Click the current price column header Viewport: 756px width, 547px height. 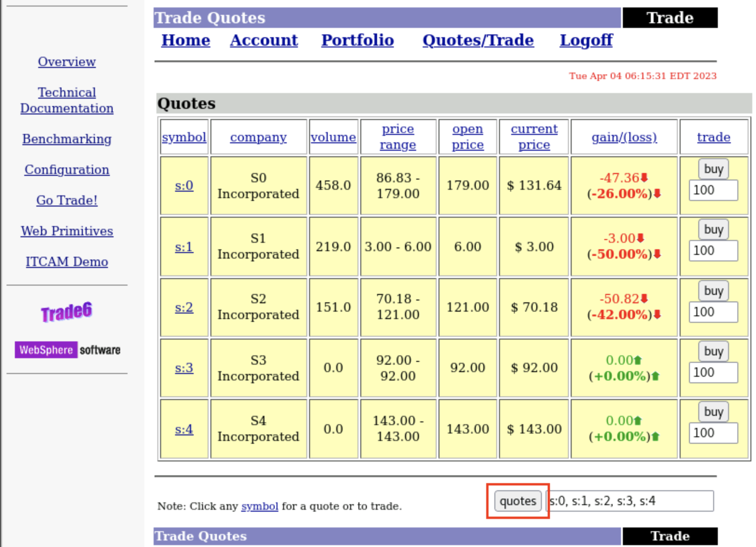(534, 137)
